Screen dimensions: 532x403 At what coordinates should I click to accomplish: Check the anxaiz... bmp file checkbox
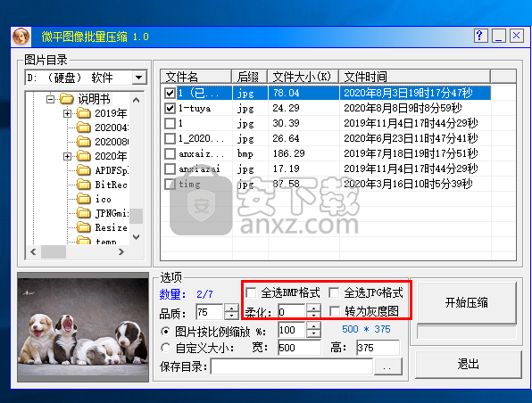[x=170, y=153]
